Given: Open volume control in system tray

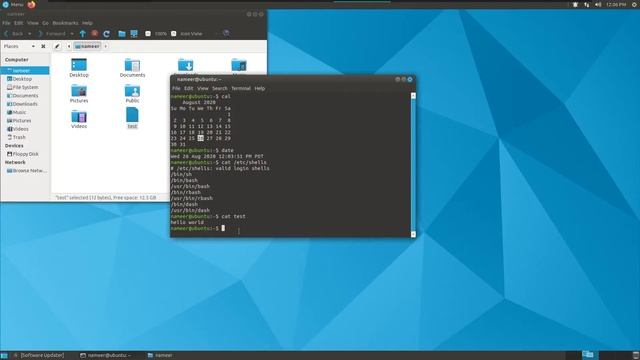Looking at the screenshot, I should (598, 4).
